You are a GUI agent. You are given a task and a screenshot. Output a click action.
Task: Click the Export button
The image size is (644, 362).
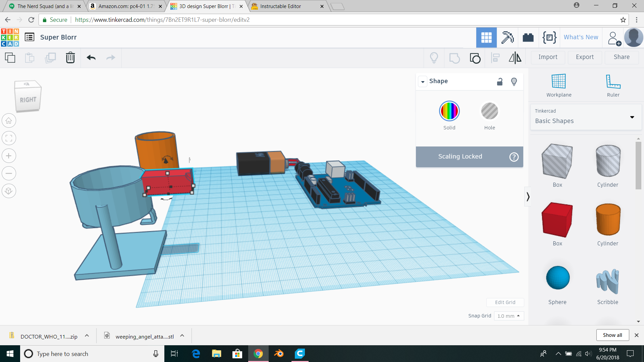click(x=585, y=57)
